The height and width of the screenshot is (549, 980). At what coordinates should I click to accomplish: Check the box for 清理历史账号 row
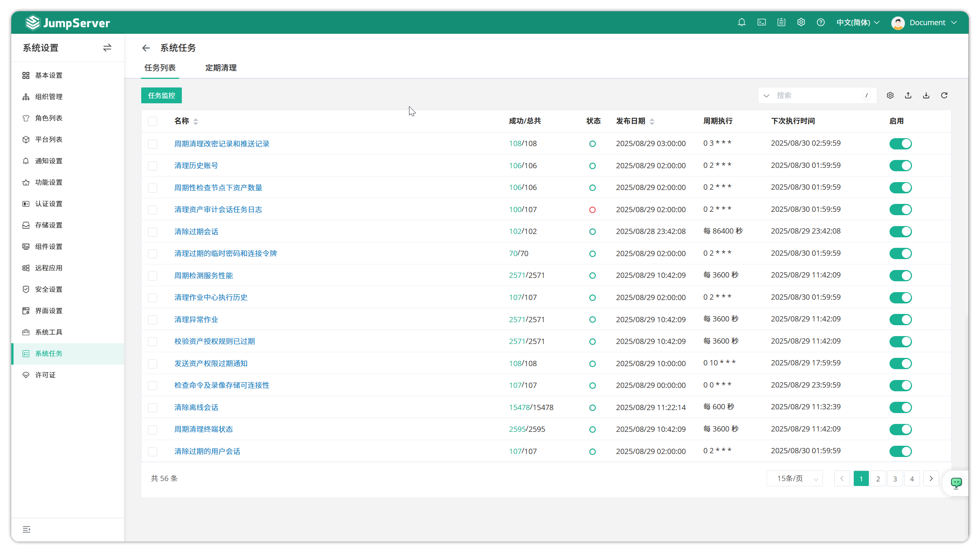(x=153, y=166)
